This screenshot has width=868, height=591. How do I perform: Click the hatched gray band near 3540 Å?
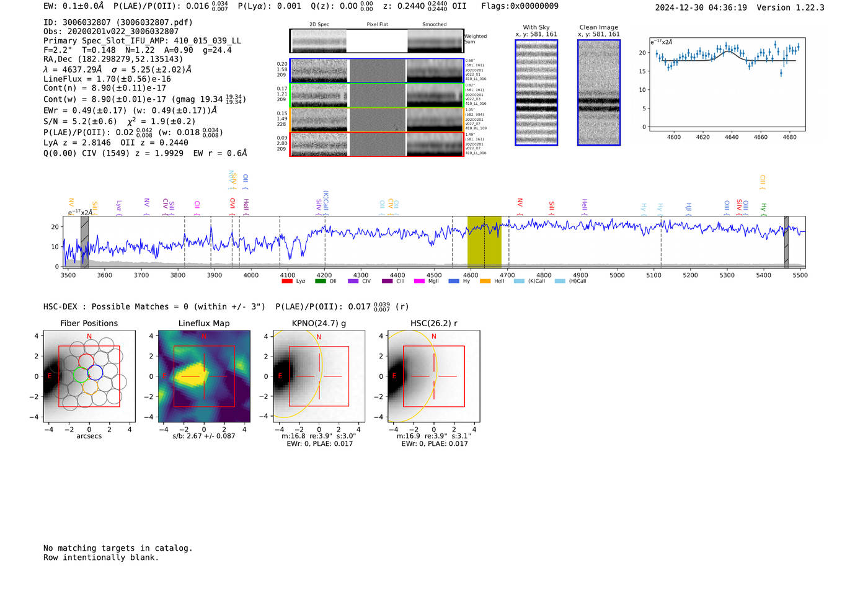[84, 242]
